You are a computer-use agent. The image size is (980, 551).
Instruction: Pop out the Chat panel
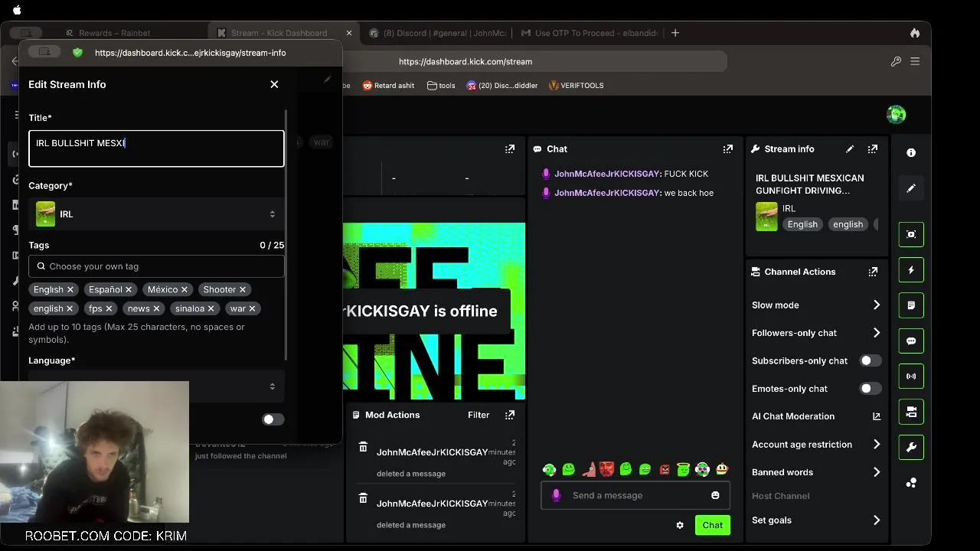pos(728,149)
